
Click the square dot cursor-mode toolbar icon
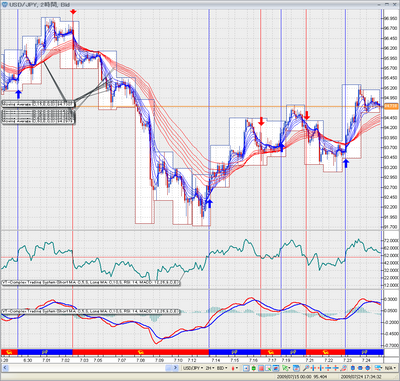coord(245,368)
